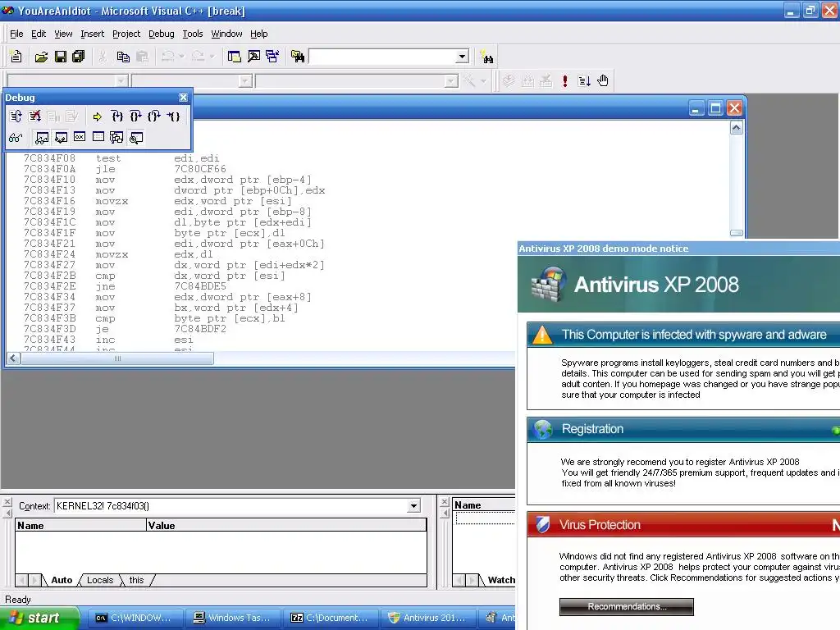Toggle the Watch window icon
The height and width of the screenshot is (630, 840).
42,138
